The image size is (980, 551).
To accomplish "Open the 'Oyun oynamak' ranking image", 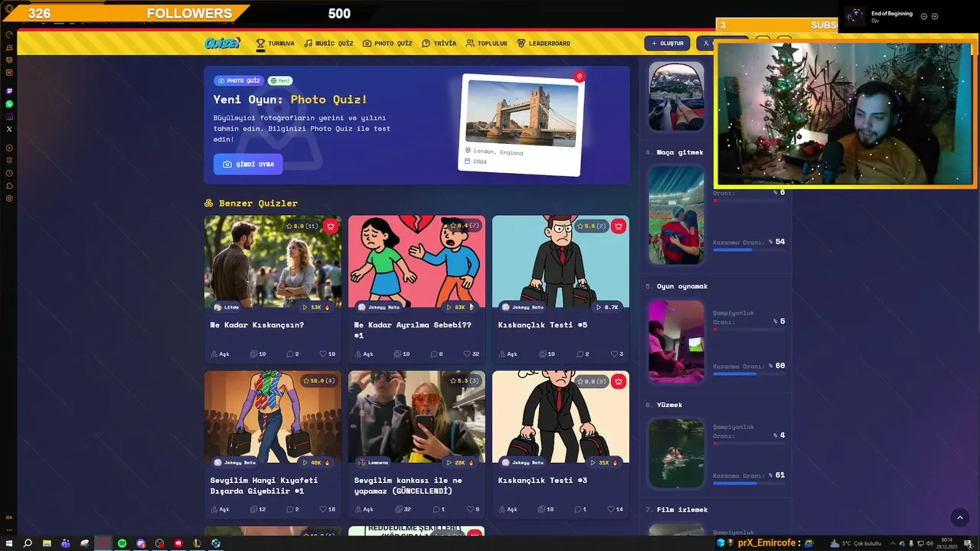I will tap(676, 341).
